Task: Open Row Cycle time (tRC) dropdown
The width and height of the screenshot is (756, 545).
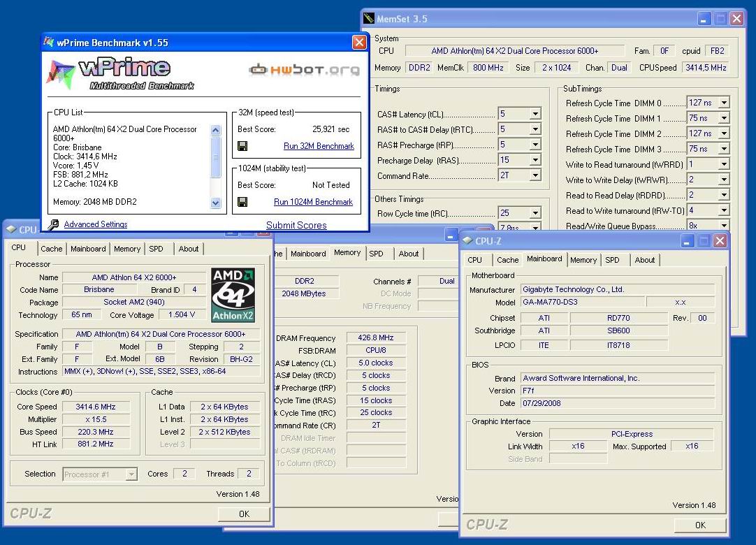Action: [x=535, y=212]
